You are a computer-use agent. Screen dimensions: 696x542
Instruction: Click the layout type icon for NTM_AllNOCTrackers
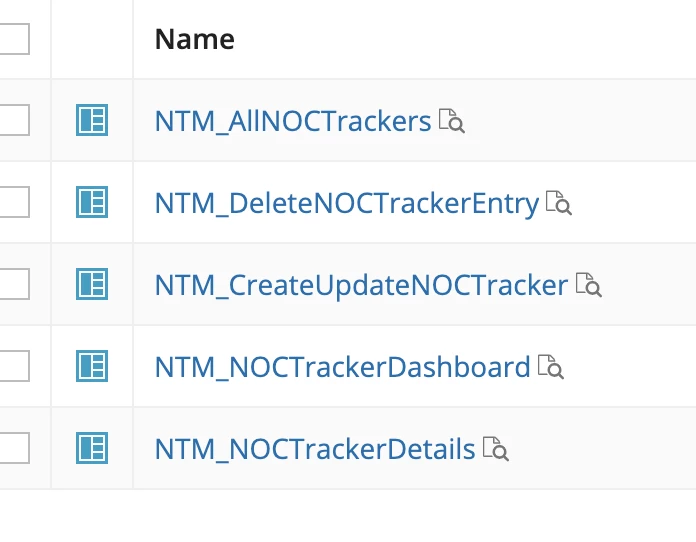coord(92,120)
